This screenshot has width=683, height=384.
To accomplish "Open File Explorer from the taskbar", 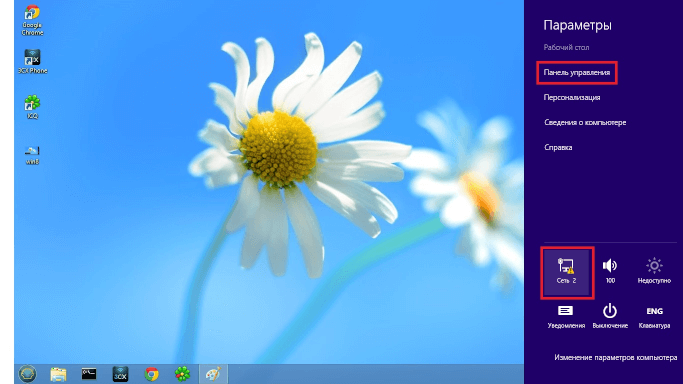I will 58,374.
